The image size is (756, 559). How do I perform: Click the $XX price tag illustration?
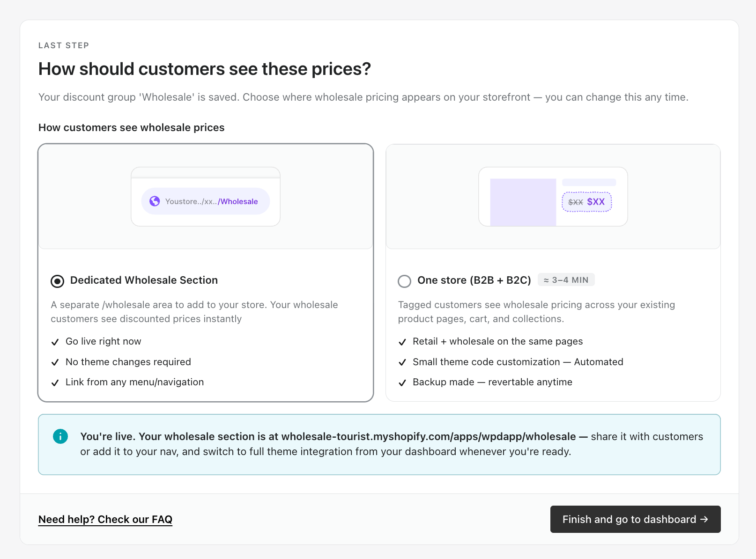click(587, 202)
